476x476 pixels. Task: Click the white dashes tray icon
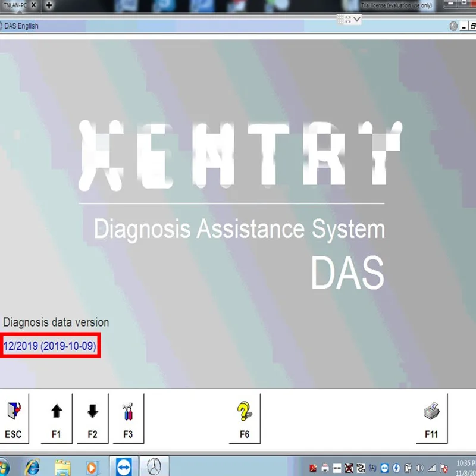tap(337, 468)
